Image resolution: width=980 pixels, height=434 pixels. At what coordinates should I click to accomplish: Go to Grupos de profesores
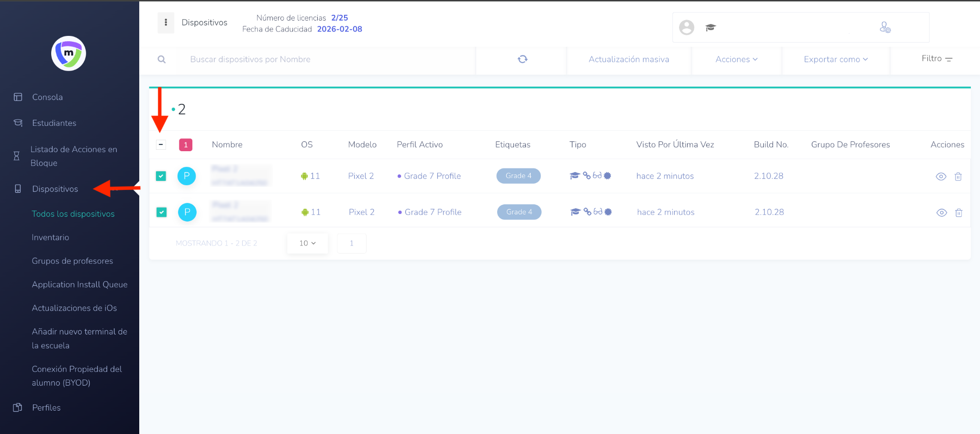(72, 261)
